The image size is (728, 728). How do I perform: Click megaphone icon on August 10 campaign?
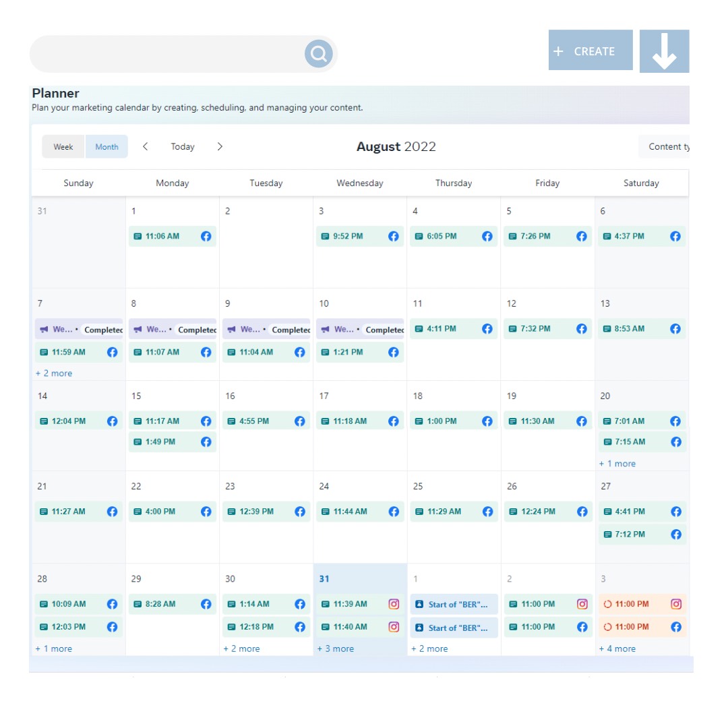point(326,329)
